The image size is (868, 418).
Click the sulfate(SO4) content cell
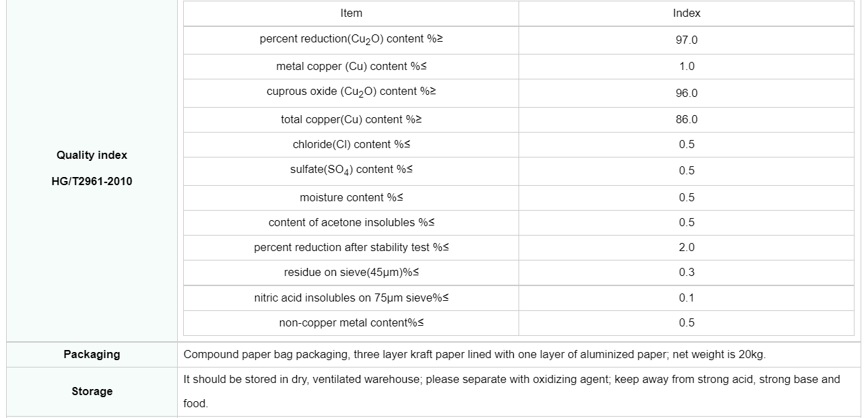point(351,170)
